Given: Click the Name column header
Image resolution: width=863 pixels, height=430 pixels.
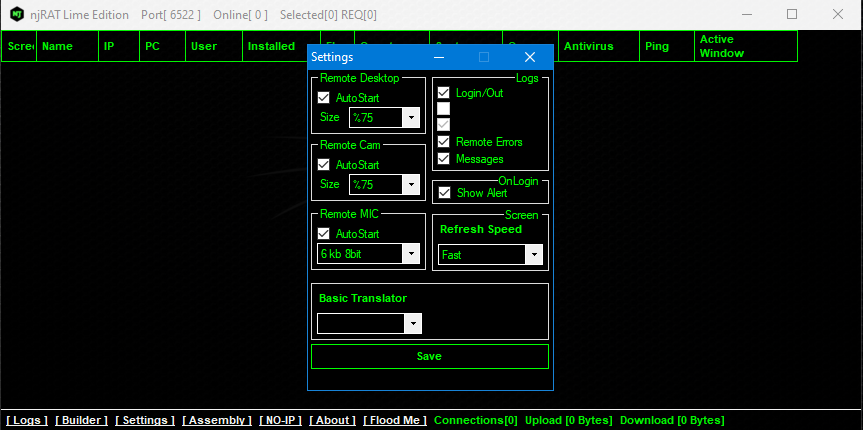Looking at the screenshot, I should (67, 46).
